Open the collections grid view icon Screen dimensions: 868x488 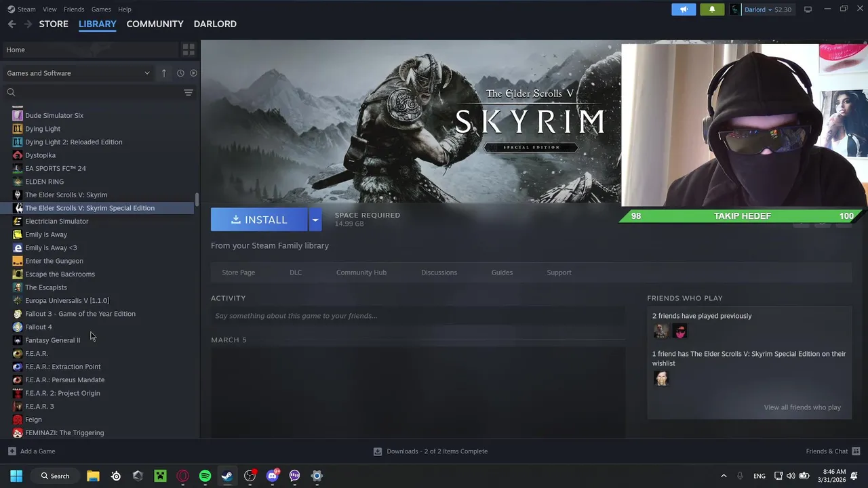(189, 49)
